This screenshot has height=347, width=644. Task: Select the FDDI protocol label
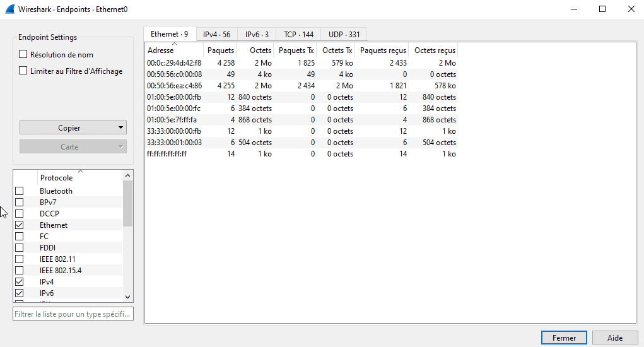(47, 247)
